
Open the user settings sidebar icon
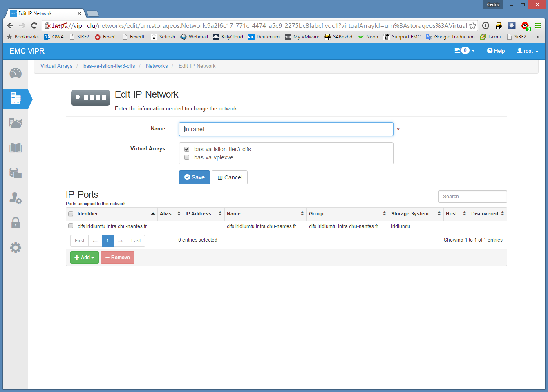click(x=16, y=198)
